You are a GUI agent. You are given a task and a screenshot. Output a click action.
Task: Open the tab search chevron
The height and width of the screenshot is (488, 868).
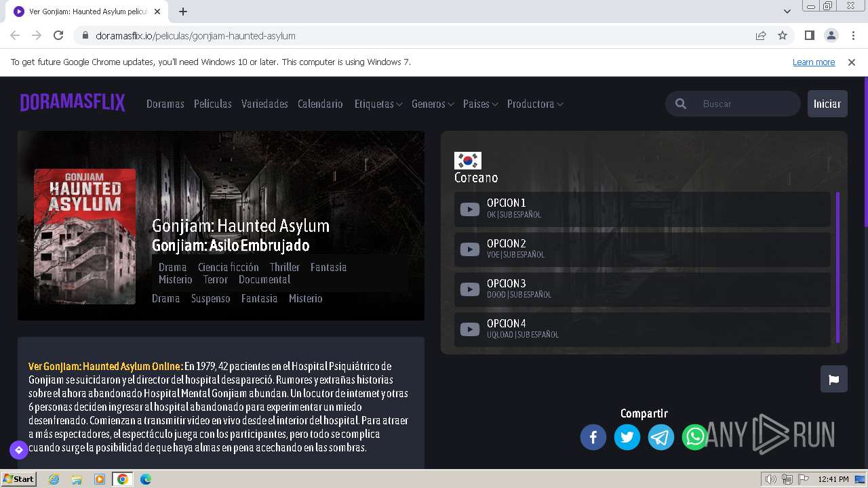tap(787, 12)
